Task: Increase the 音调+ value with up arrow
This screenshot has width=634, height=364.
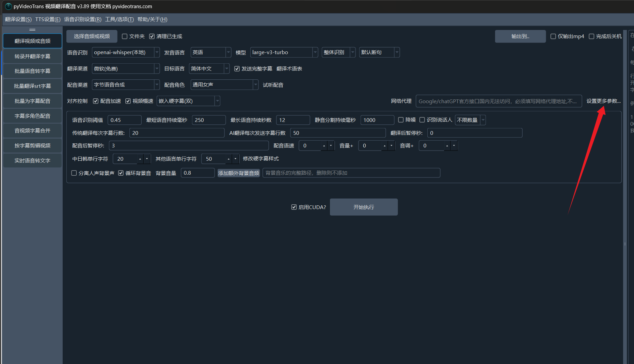Action: click(x=447, y=146)
